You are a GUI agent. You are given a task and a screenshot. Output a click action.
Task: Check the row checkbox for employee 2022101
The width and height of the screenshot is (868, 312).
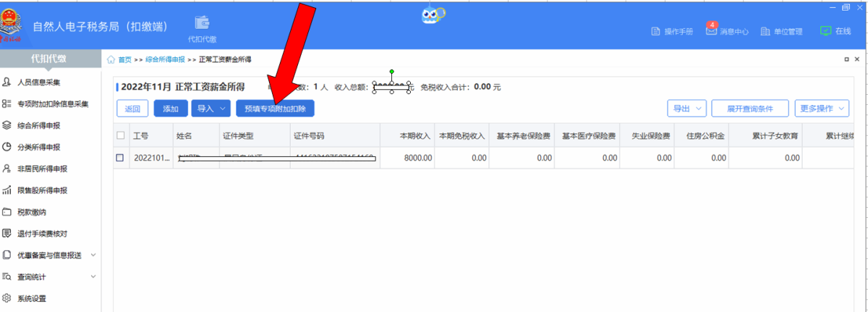click(121, 157)
